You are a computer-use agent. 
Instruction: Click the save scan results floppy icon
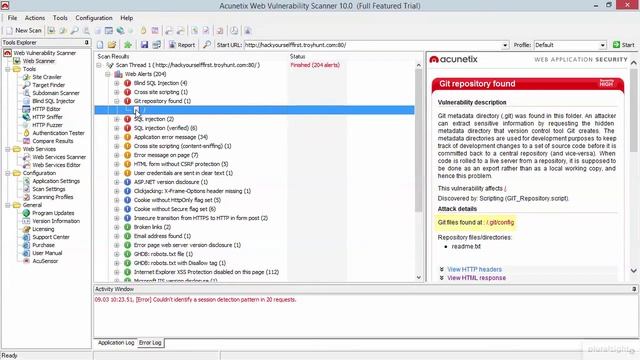[x=144, y=45]
